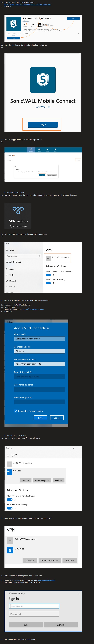This screenshot has width=94, height=644.
Task: Click Connect in the VPN panel without title bar
Action: (30, 561)
